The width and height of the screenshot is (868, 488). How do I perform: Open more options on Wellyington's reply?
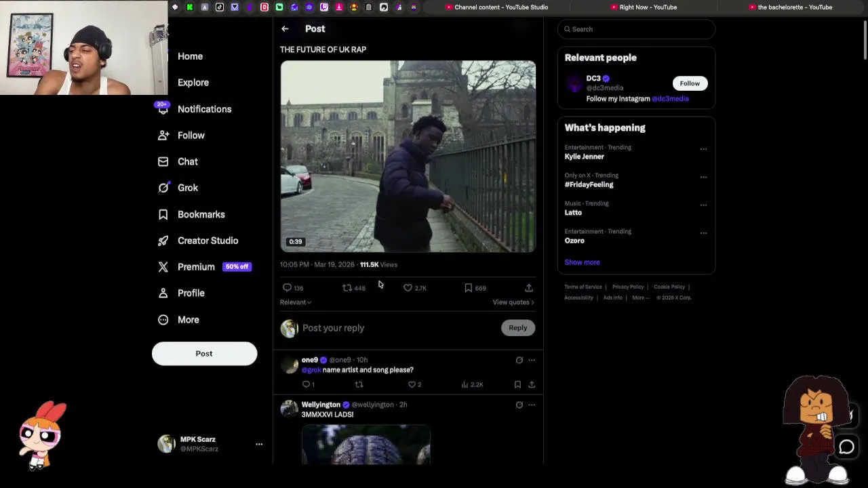[532, 405]
